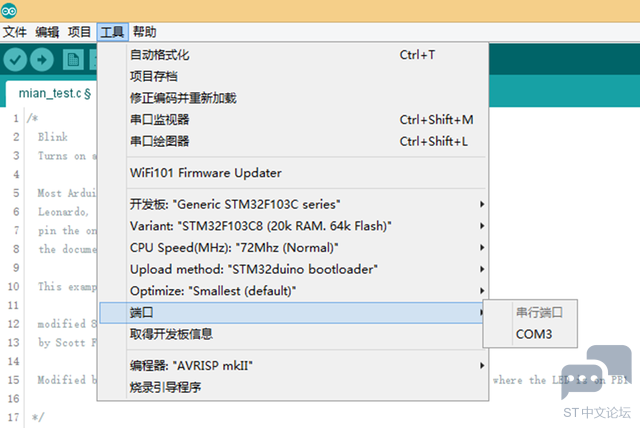Click 'Leonardo,' comment text on line 6
Screen dimensions: 640x428
click(x=63, y=212)
